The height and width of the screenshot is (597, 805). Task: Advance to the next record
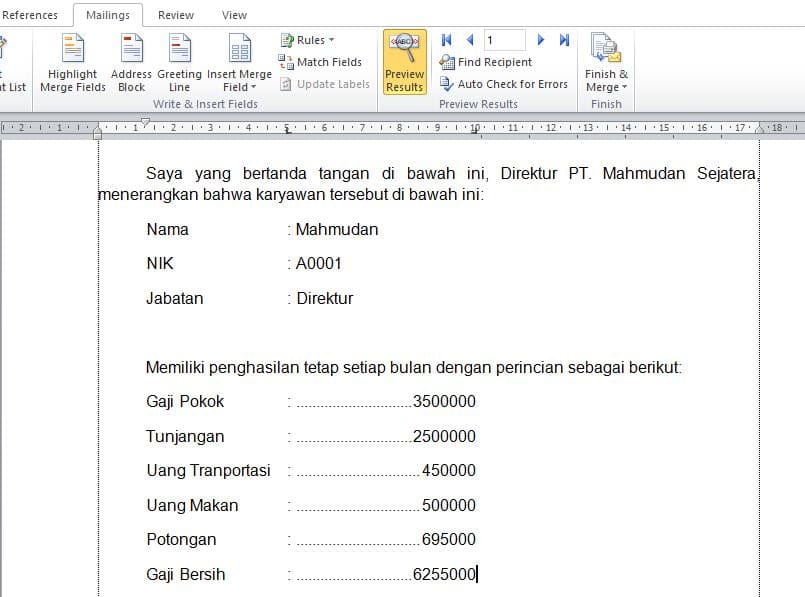click(541, 40)
